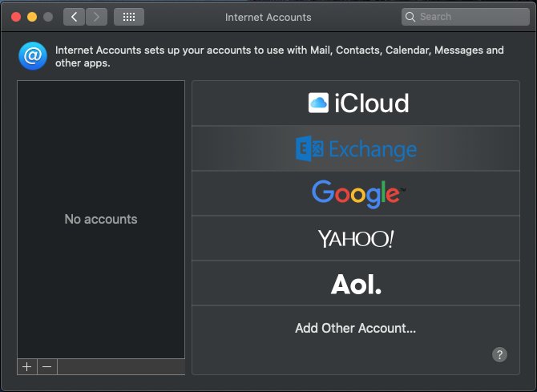Image resolution: width=537 pixels, height=392 pixels.
Task: Go forward using the right chevron
Action: [x=96, y=16]
